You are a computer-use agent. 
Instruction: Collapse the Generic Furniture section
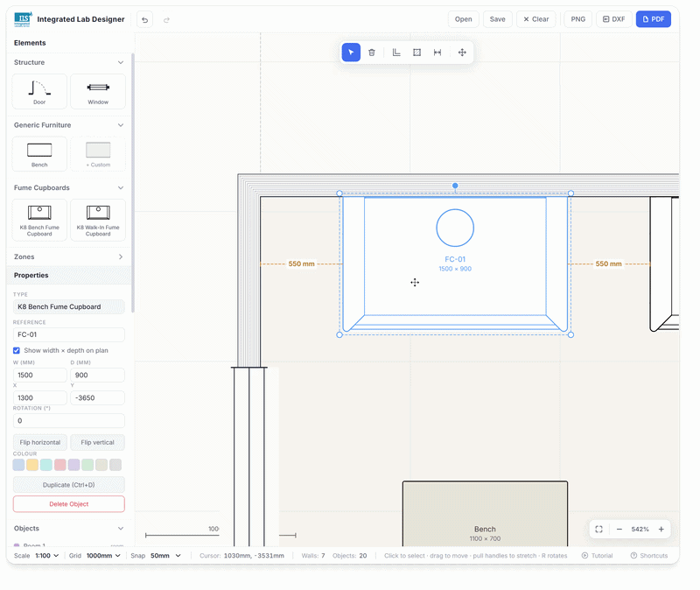pyautogui.click(x=121, y=125)
